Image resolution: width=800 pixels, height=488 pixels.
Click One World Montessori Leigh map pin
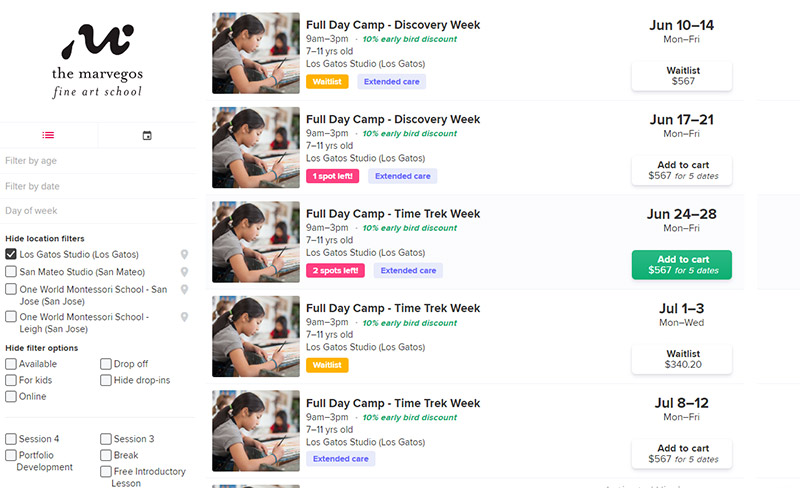pyautogui.click(x=185, y=317)
